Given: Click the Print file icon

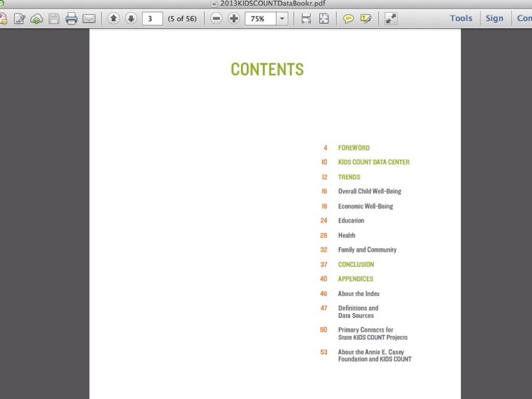Looking at the screenshot, I should (x=71, y=19).
